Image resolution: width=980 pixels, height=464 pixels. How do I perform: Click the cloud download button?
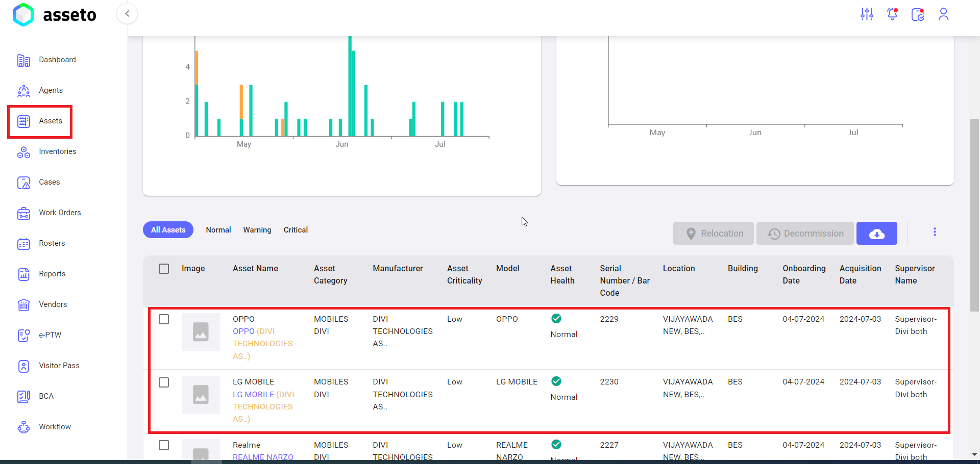tap(876, 234)
